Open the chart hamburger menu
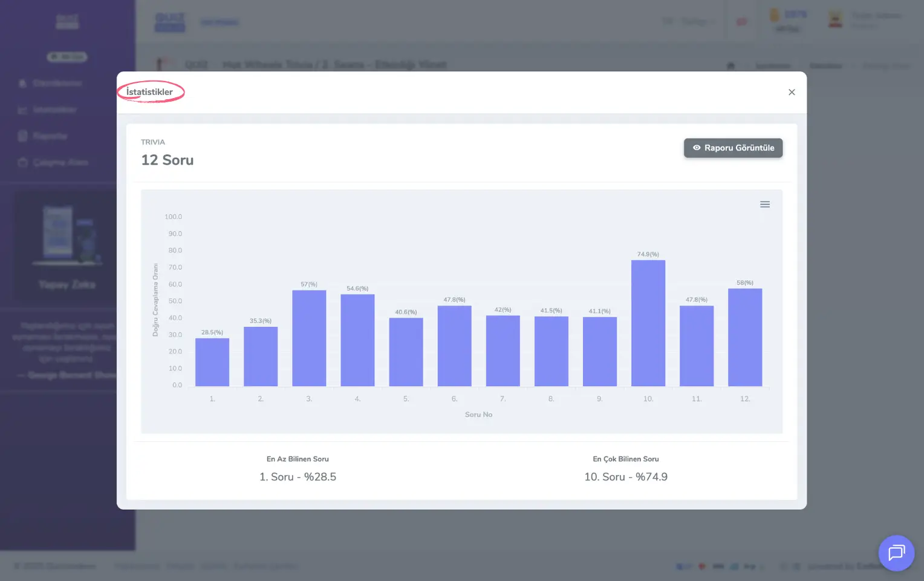Viewport: 924px width, 581px height. pos(764,205)
